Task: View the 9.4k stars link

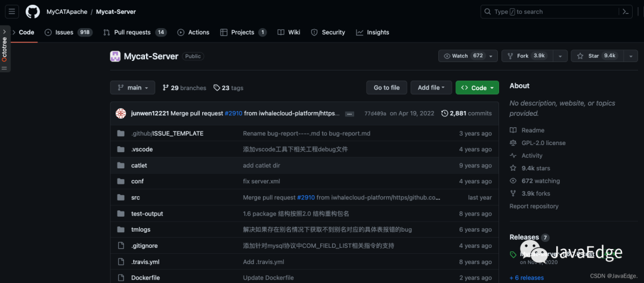Action: [530, 168]
